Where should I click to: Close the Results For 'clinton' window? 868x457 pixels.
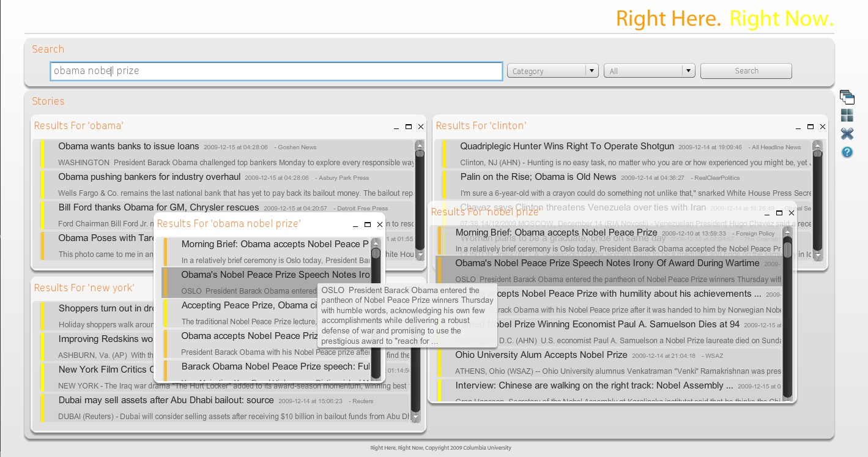tap(823, 127)
